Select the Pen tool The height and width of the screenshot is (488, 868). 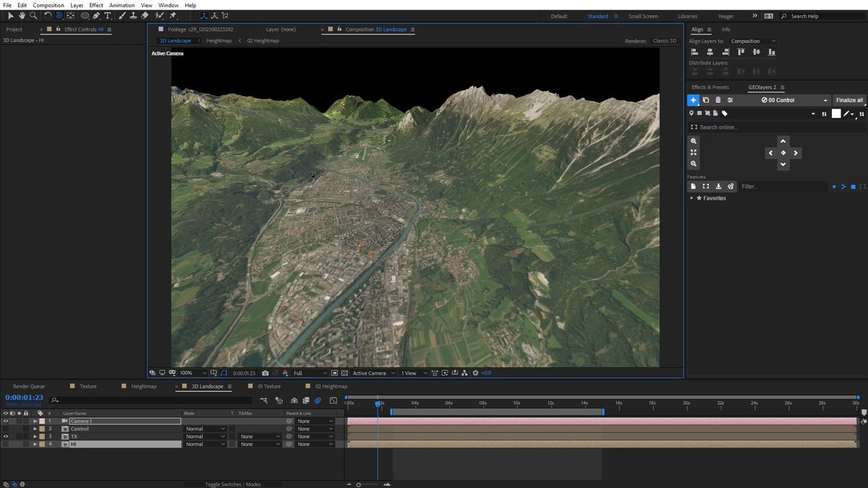coord(96,15)
